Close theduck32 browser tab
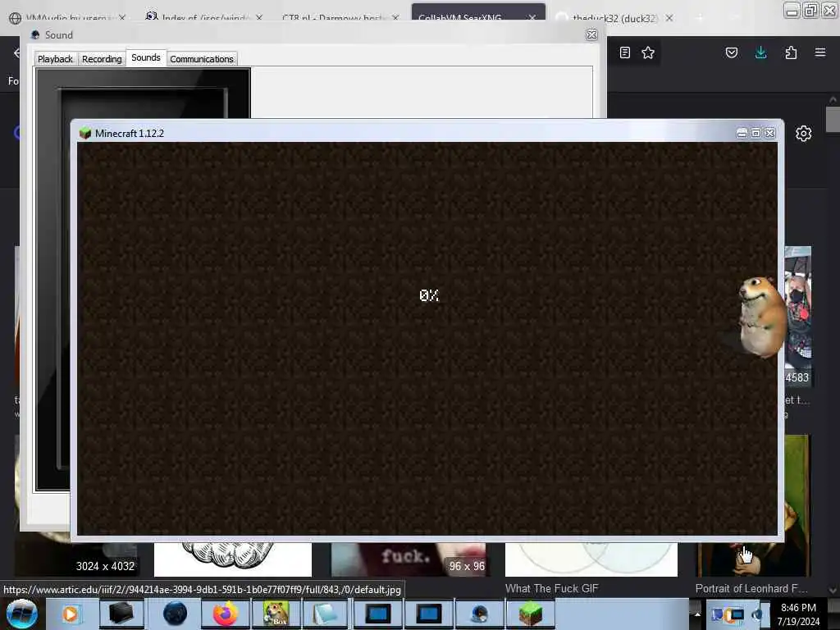Viewport: 840px width, 630px height. tap(669, 18)
